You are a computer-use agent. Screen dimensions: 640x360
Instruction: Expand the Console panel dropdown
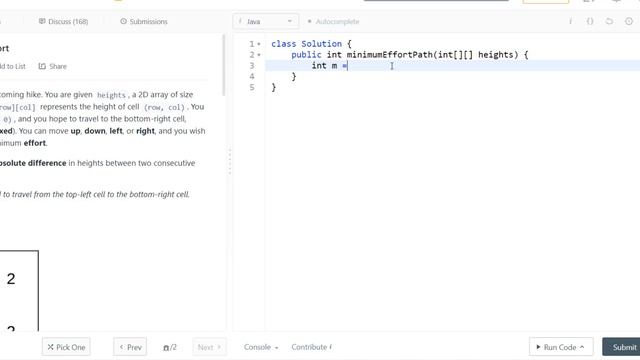(261, 347)
